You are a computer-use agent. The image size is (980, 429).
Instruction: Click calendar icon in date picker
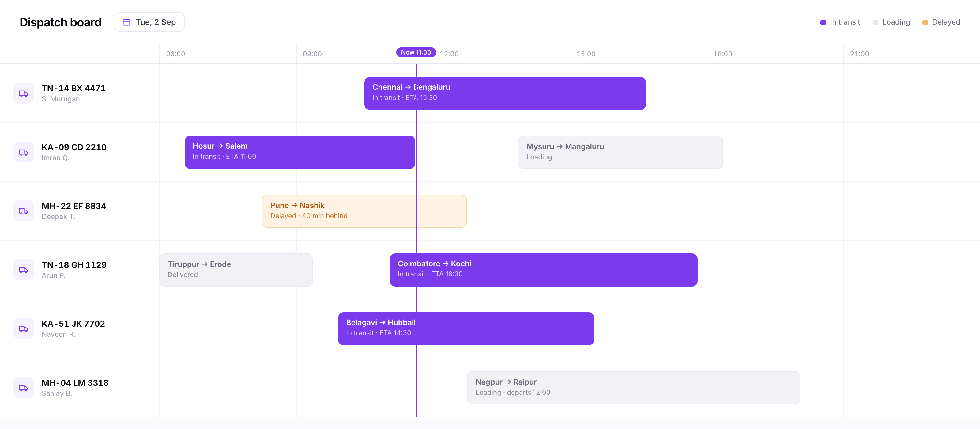[x=126, y=22]
